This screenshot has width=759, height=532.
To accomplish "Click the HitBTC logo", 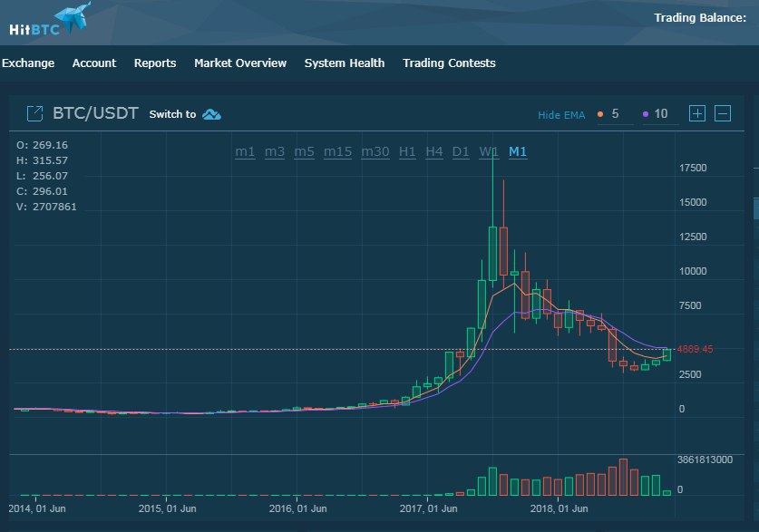I will 50,20.
